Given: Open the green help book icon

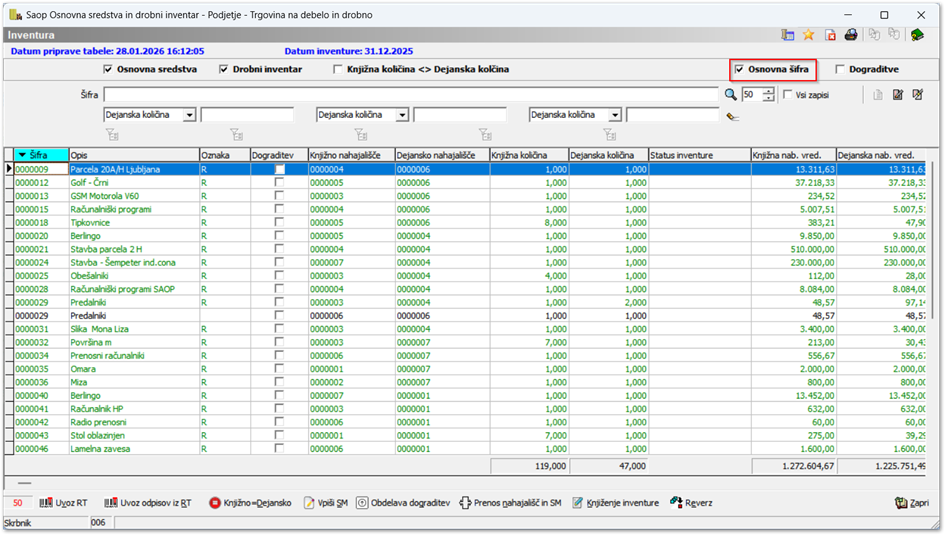Looking at the screenshot, I should (917, 35).
